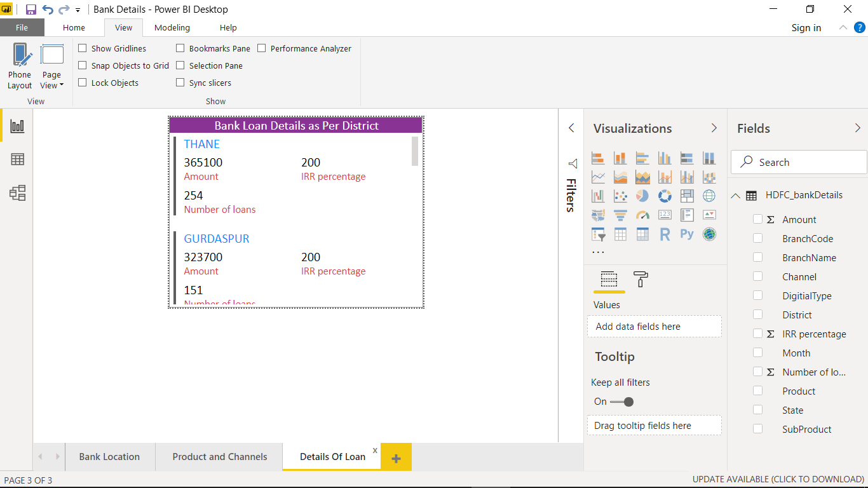Select the Funnel chart visualization
This screenshot has height=488, width=868.
[x=620, y=215]
